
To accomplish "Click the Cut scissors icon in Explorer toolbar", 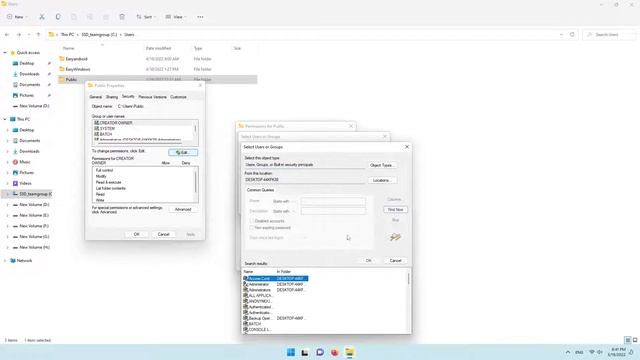I will tap(42, 17).
